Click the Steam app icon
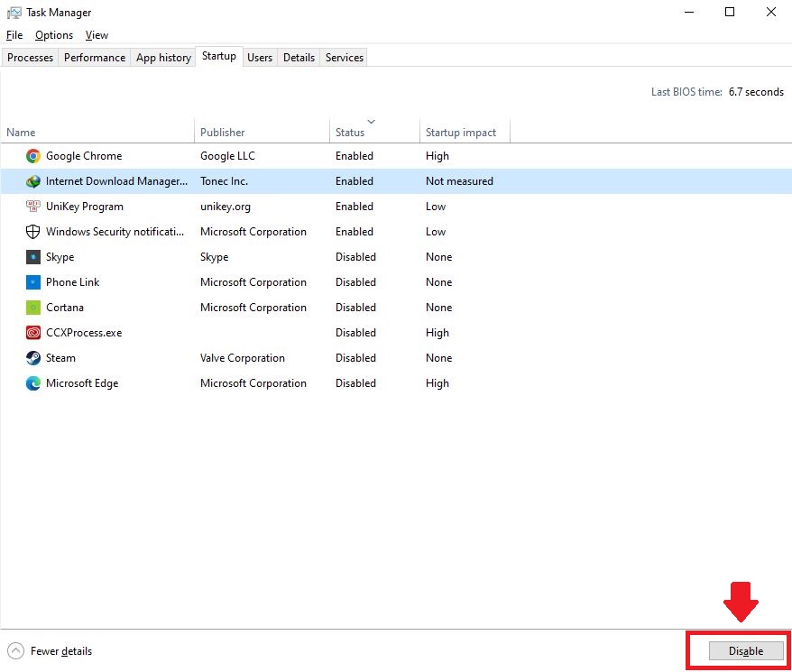Viewport: 792px width, 672px height. click(32, 358)
